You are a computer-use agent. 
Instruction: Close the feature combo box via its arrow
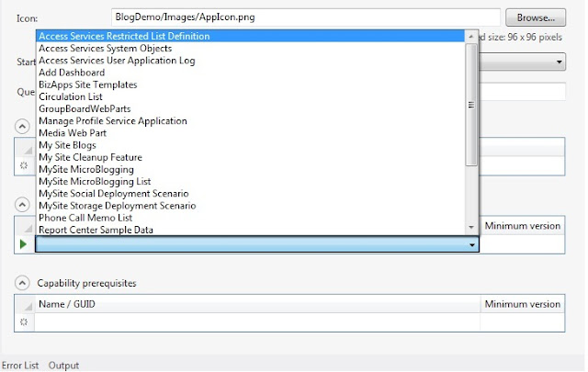[x=471, y=245]
